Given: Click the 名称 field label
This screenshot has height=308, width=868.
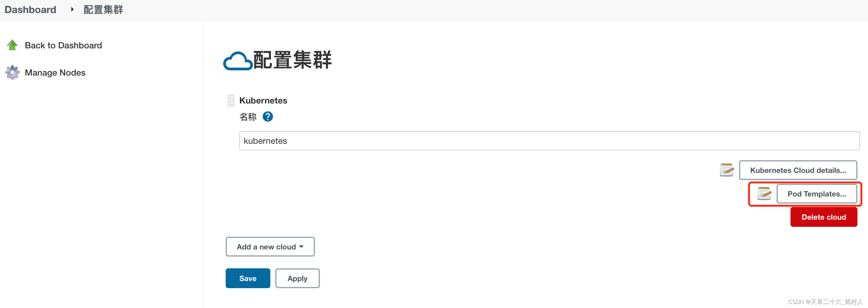Looking at the screenshot, I should pos(248,117).
